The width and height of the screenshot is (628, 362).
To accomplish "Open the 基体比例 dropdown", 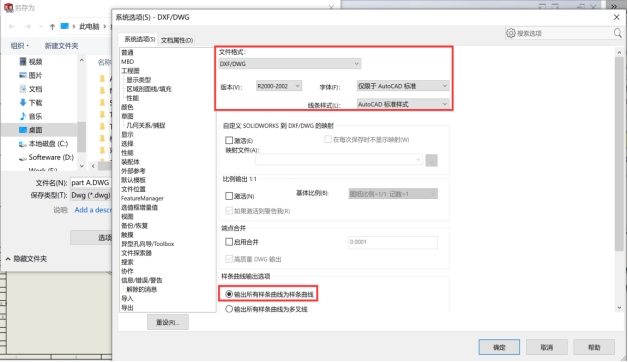I will [x=393, y=194].
